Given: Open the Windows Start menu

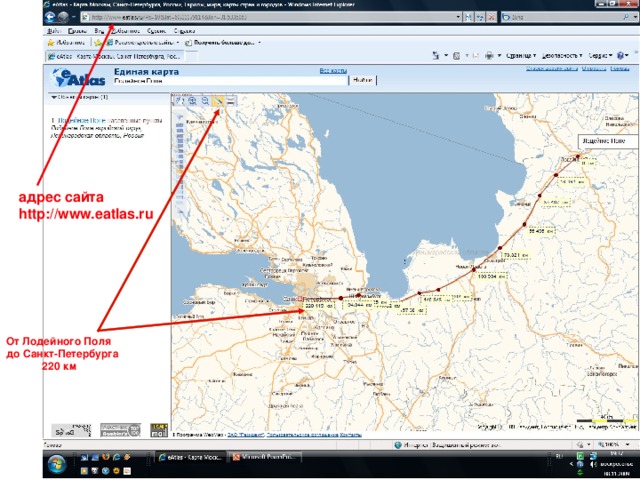Looking at the screenshot, I should [x=56, y=463].
